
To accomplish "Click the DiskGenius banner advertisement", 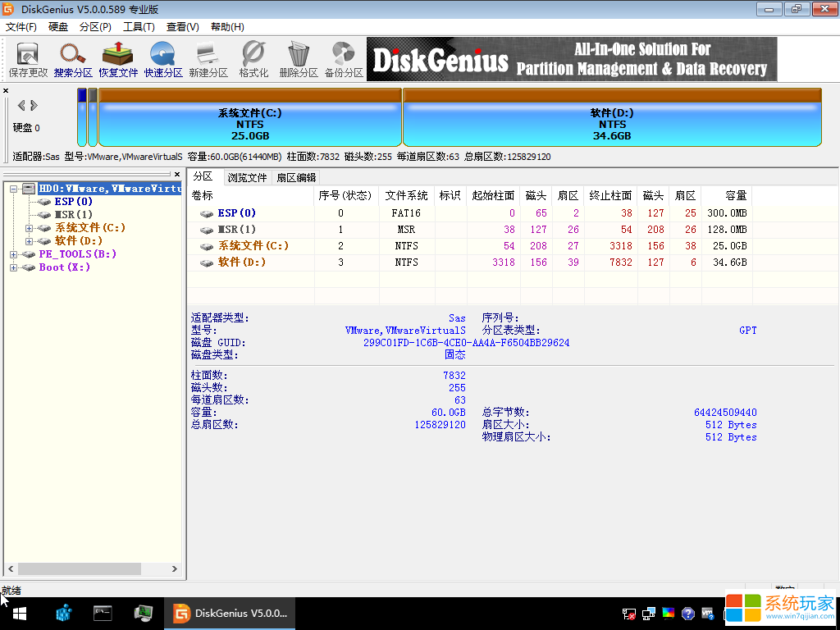I will (572, 59).
